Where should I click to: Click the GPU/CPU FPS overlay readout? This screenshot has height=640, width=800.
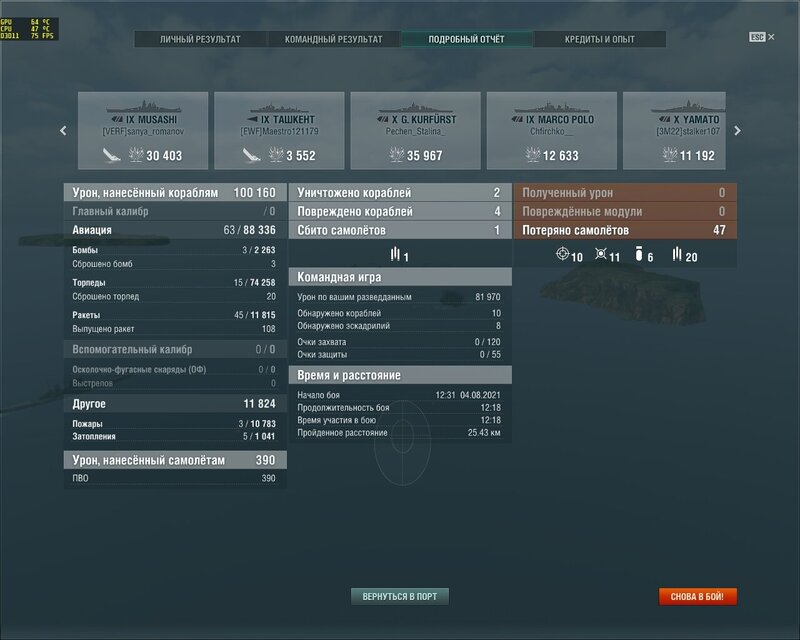pos(29,29)
